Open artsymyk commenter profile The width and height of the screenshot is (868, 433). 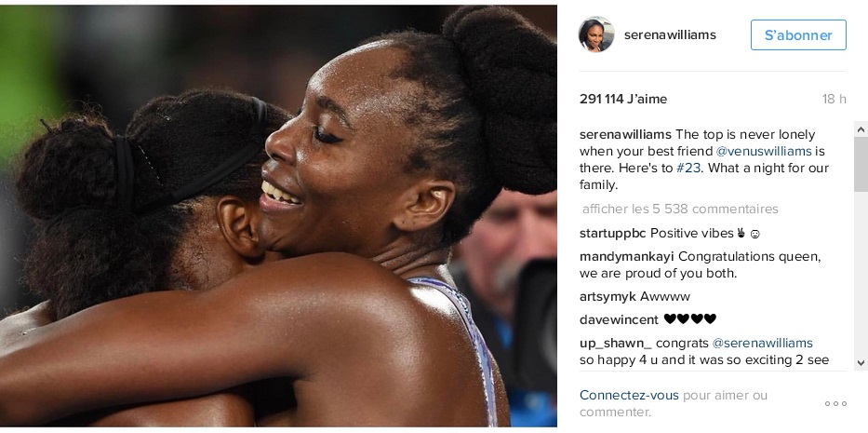coord(608,297)
